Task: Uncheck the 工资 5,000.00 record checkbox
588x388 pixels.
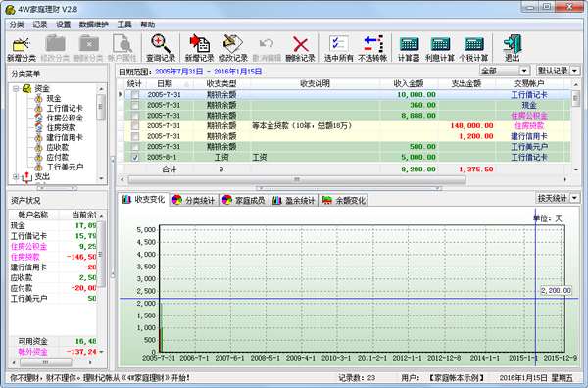Action: [135, 157]
